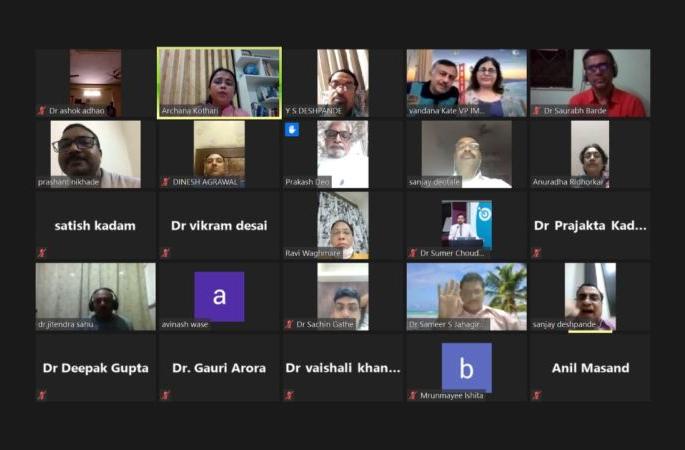The image size is (685, 450).
Task: Click muted mic icon on satish kadam tile
Action: (42, 253)
